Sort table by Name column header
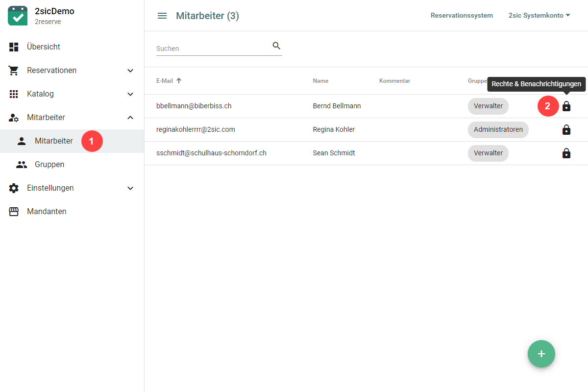588x392 pixels. pos(320,81)
